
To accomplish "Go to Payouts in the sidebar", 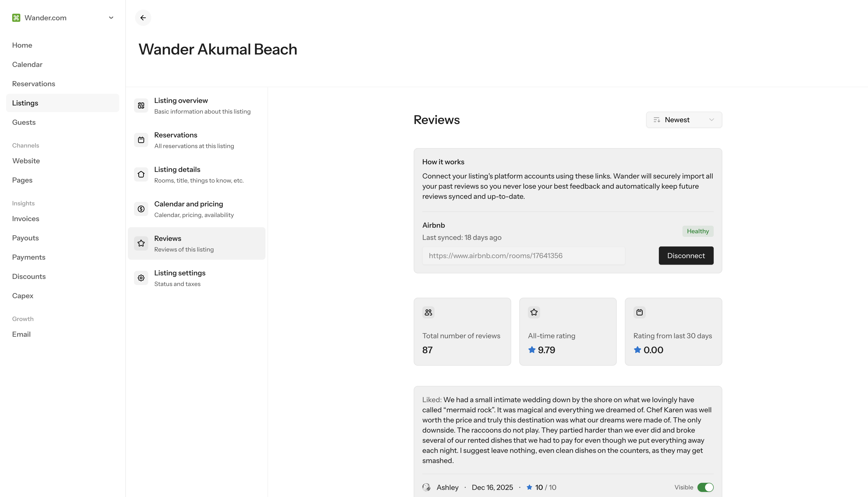I will tap(25, 238).
